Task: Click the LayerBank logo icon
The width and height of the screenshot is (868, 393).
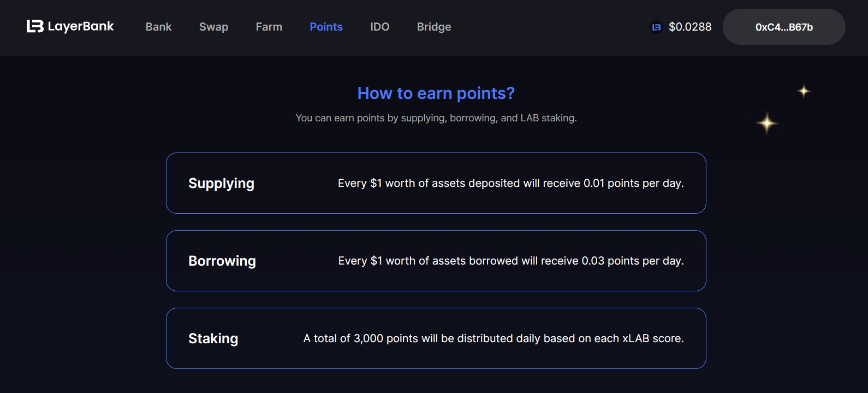Action: point(34,26)
